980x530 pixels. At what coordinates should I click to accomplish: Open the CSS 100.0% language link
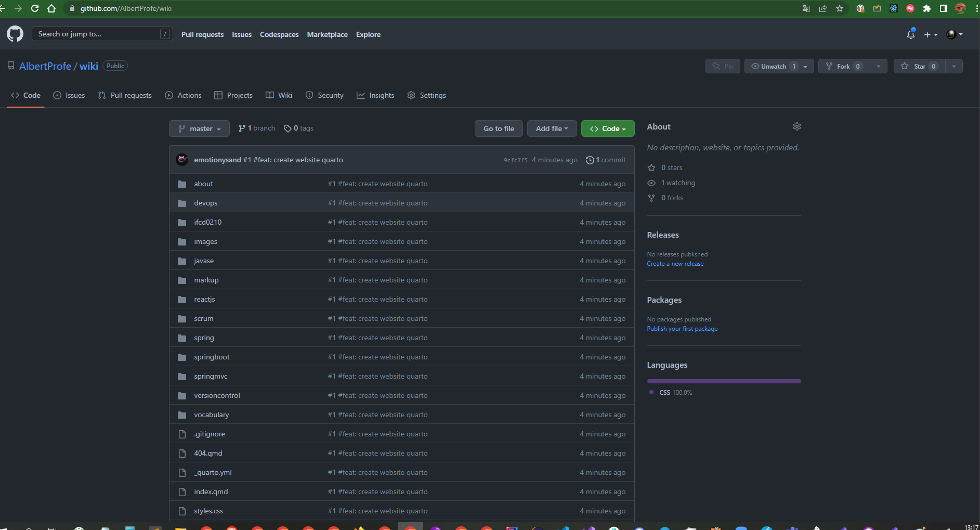click(671, 393)
